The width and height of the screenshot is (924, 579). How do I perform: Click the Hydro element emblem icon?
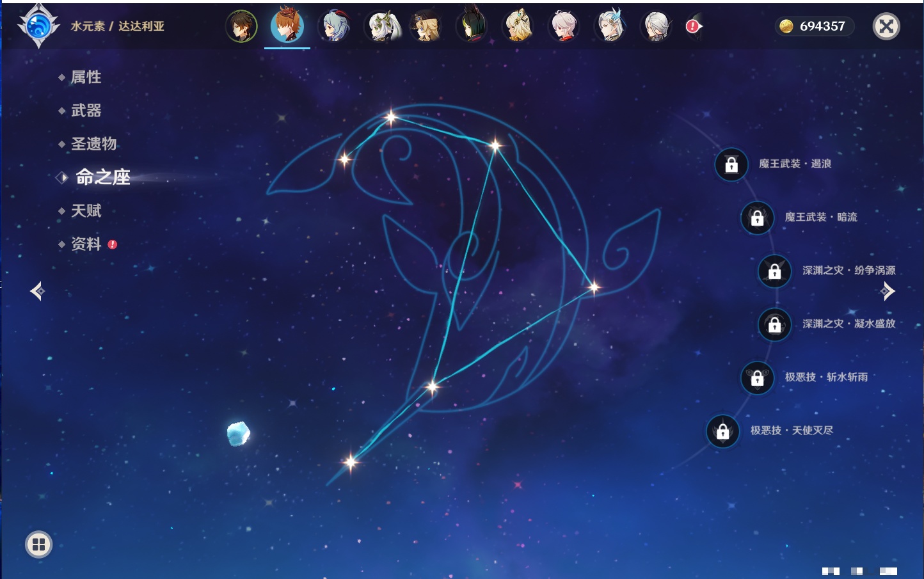[x=38, y=27]
